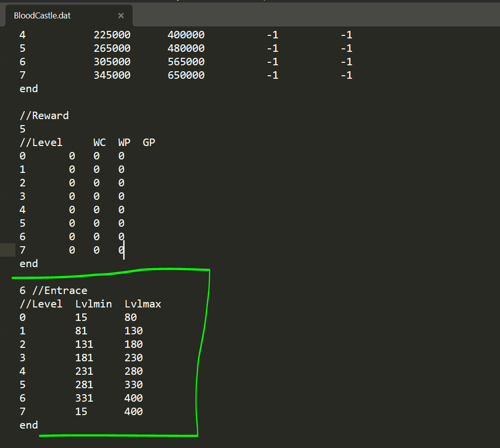The width and height of the screenshot is (500, 448).
Task: Select the BloodCastle.dat tab
Action: (x=42, y=15)
